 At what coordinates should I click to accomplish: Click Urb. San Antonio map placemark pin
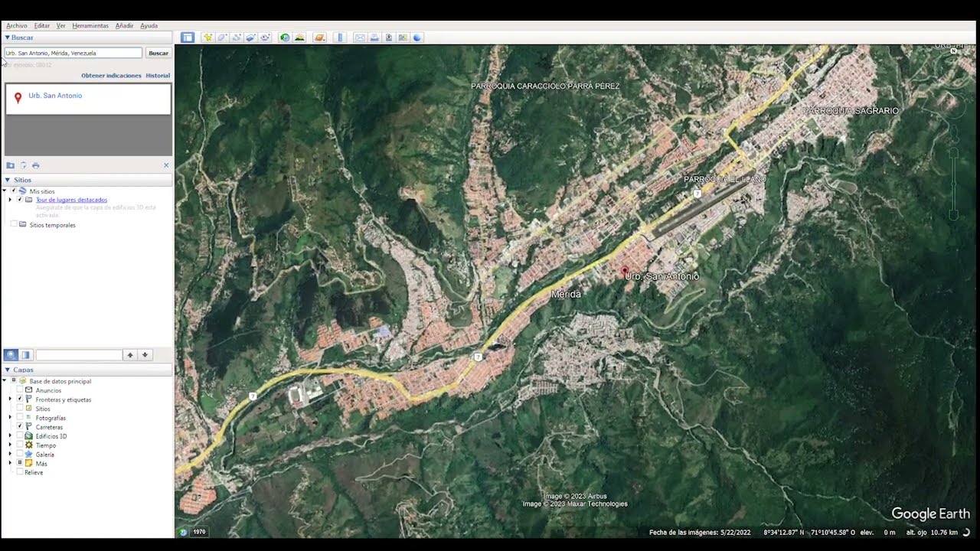pyautogui.click(x=625, y=272)
